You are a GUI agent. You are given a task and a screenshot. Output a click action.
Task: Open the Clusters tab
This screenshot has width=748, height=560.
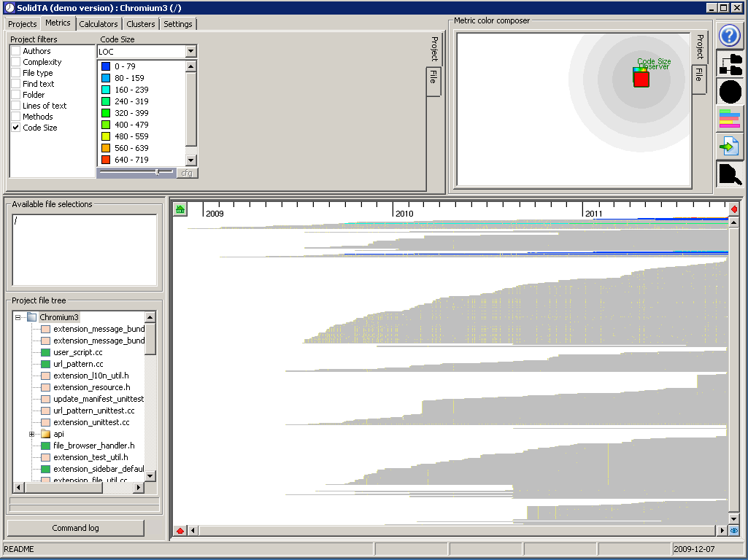(x=140, y=24)
